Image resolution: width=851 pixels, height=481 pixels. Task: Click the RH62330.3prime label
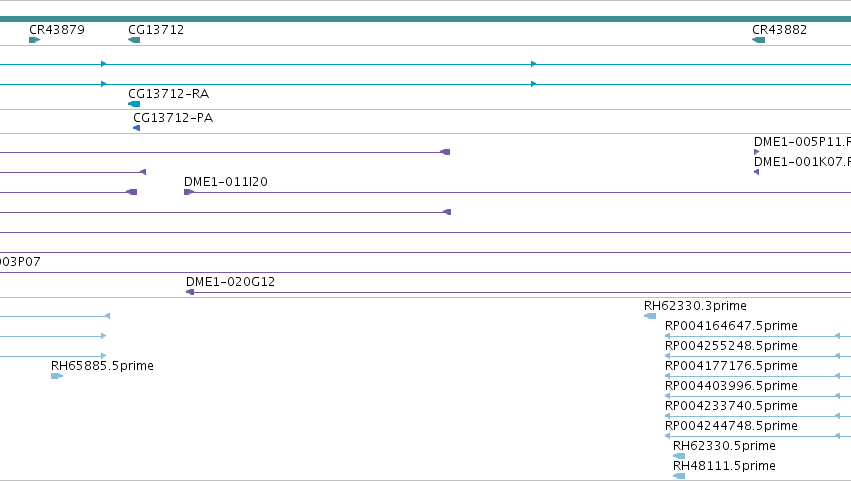click(695, 306)
